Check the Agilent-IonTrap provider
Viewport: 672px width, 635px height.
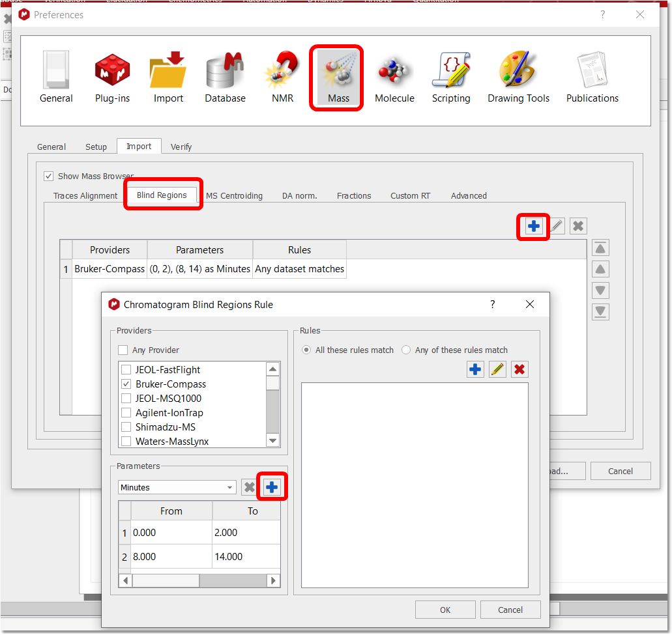point(126,413)
